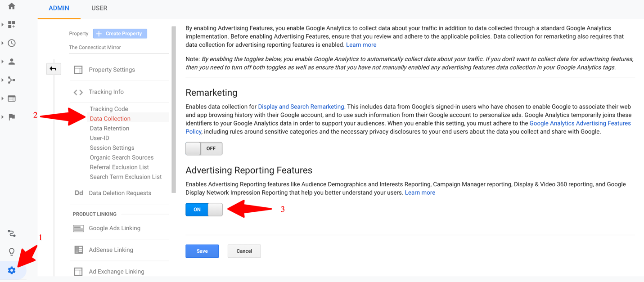Select Tracking Code submenu item

(x=109, y=109)
